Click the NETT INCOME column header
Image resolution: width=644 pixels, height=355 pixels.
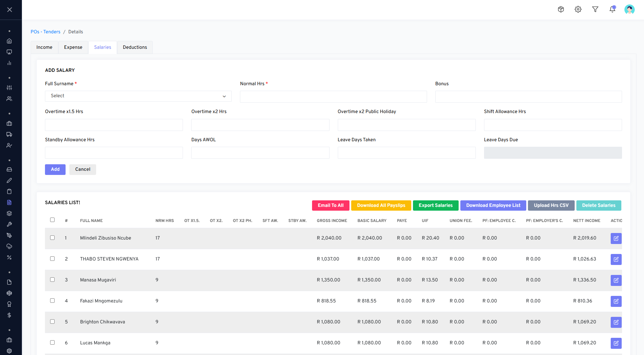pyautogui.click(x=587, y=221)
